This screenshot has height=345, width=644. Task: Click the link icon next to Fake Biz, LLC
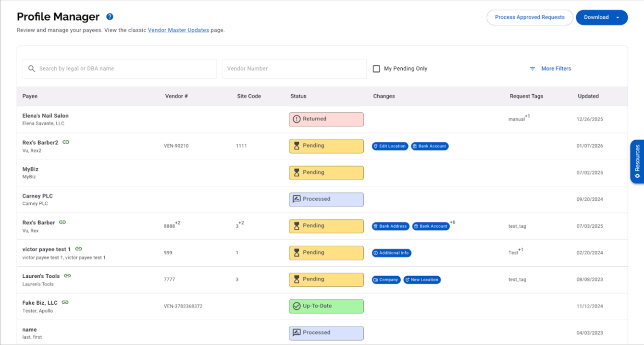(65, 303)
